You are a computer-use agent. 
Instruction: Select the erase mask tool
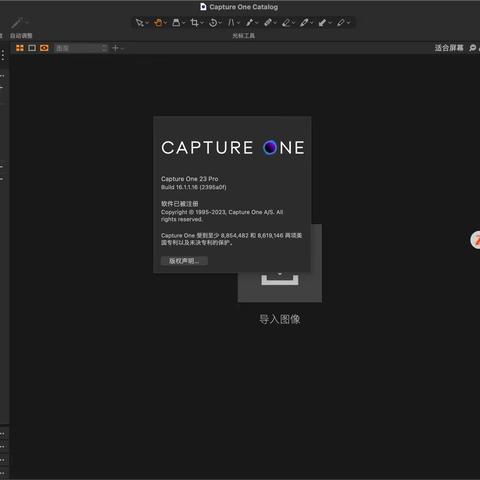pyautogui.click(x=286, y=23)
